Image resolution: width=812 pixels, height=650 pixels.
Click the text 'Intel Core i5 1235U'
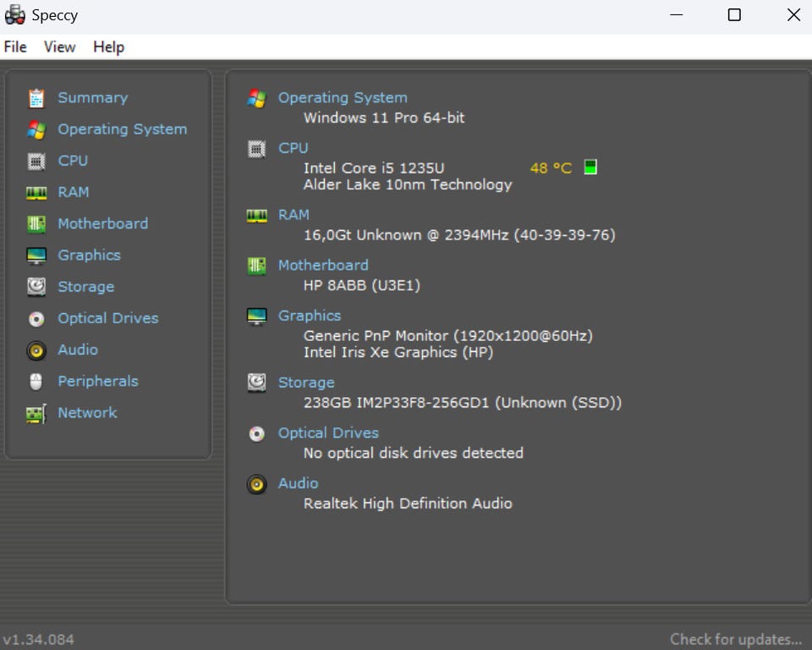click(374, 168)
